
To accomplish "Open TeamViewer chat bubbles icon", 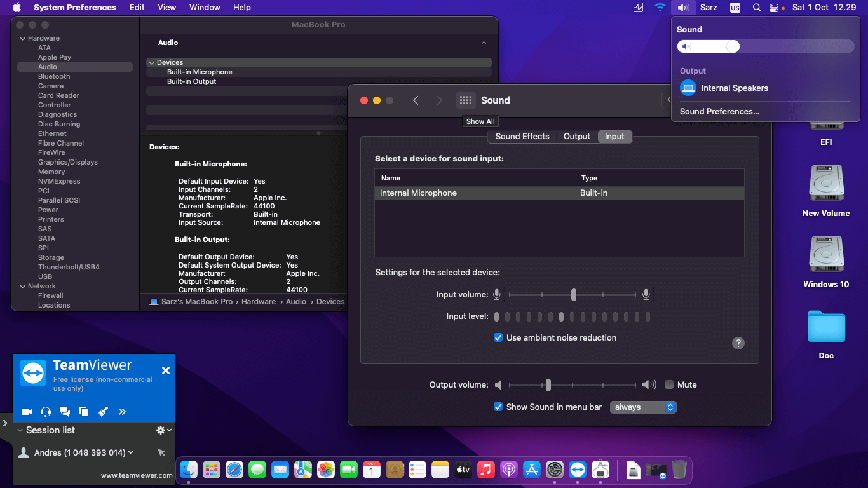I will coord(65,412).
